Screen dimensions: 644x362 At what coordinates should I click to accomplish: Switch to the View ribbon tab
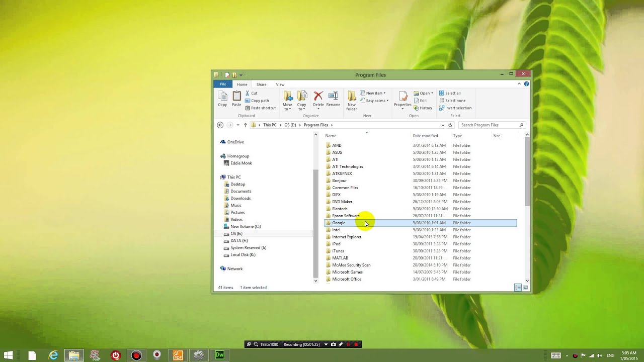[280, 84]
